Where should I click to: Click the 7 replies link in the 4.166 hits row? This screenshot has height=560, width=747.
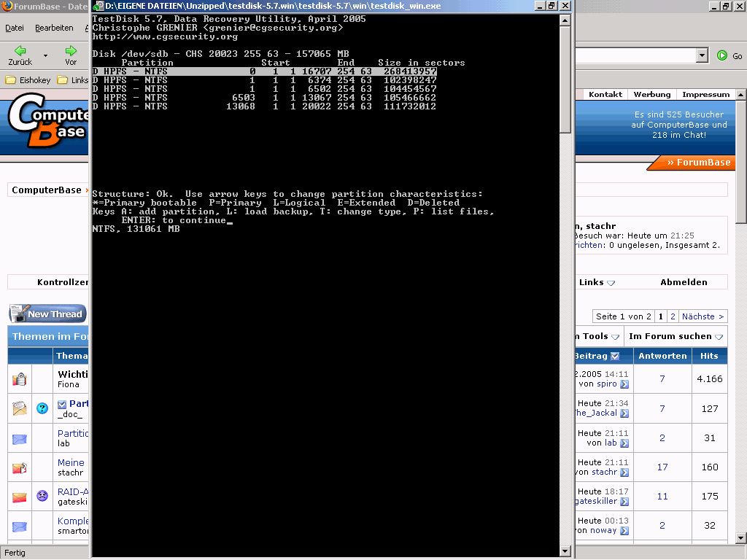coord(662,379)
